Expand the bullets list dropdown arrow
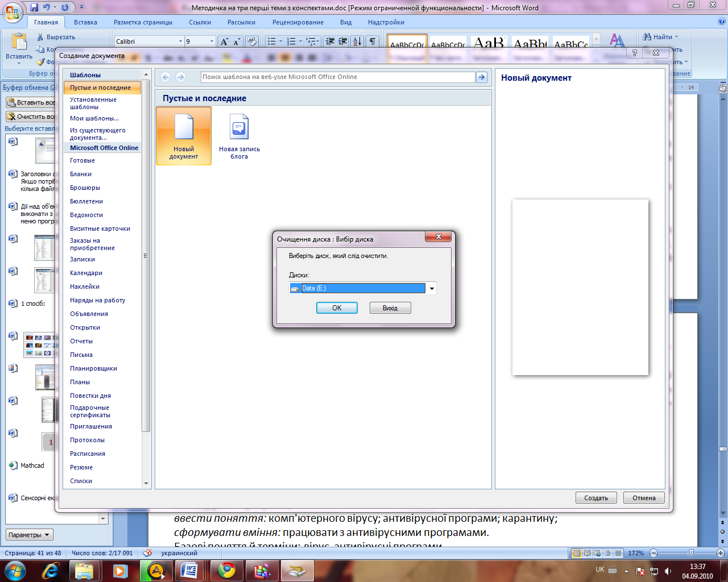The image size is (728, 582). (x=280, y=41)
